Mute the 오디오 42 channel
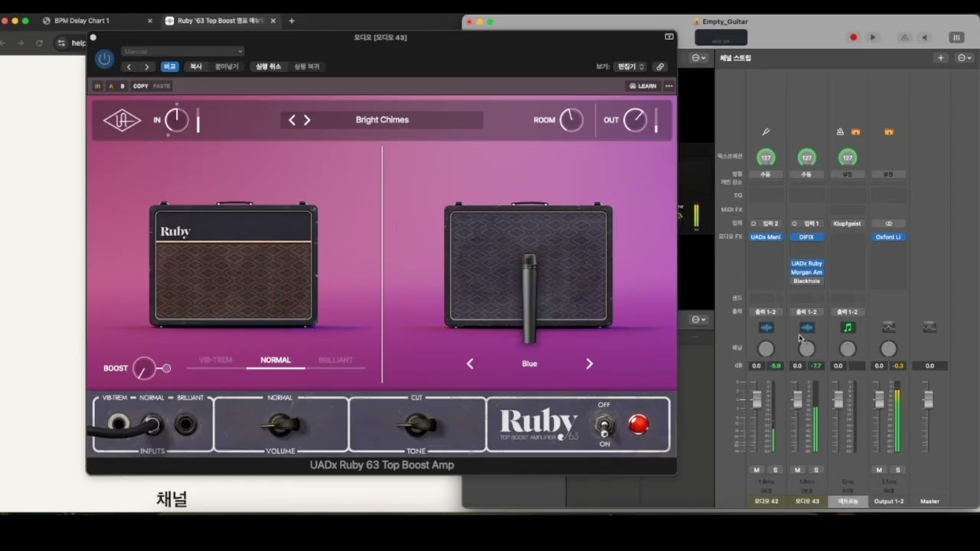980x551 pixels. pyautogui.click(x=756, y=470)
